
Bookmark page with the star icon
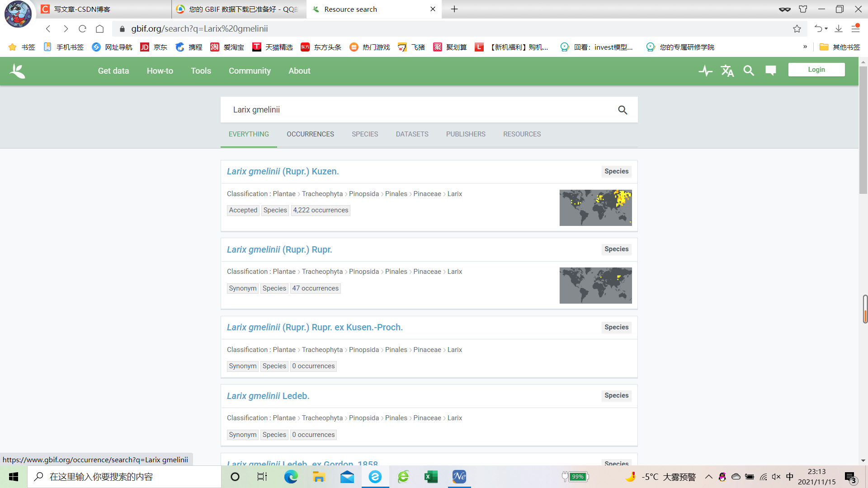797,29
